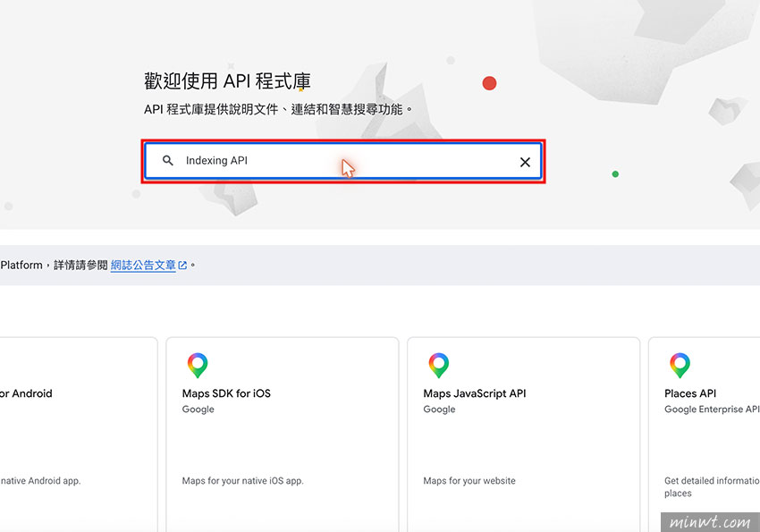
Task: Open the Maps SDK for iOS title
Action: click(226, 393)
